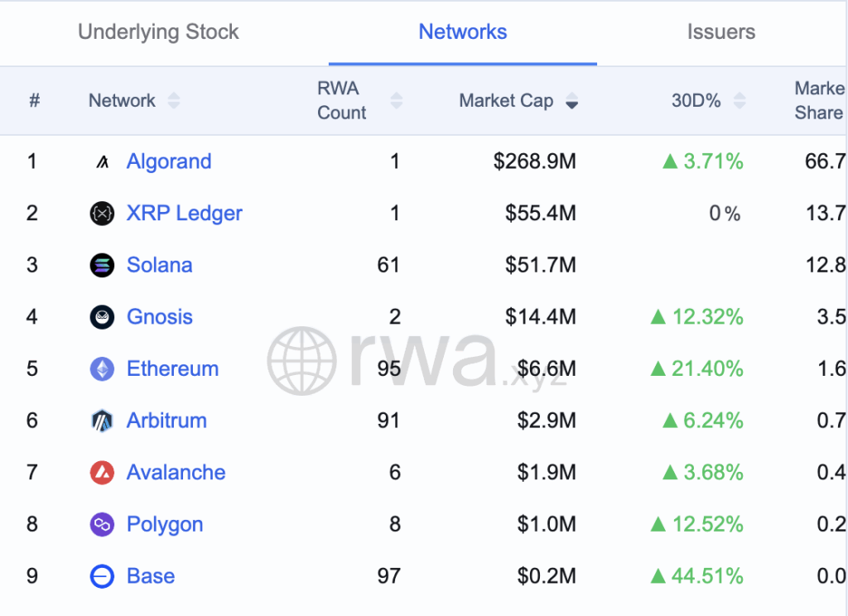Toggle Market Cap sort arrow
The image size is (848, 616).
coord(571,101)
